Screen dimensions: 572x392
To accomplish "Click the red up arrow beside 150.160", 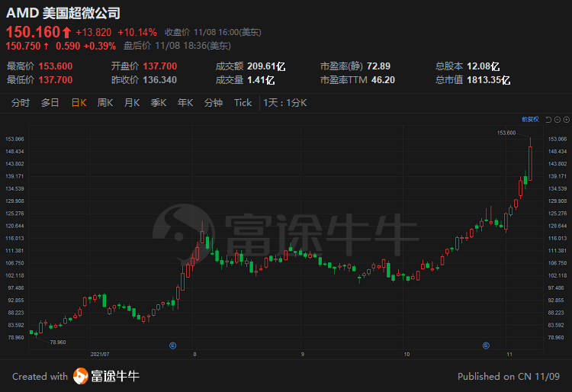I will (x=66, y=33).
